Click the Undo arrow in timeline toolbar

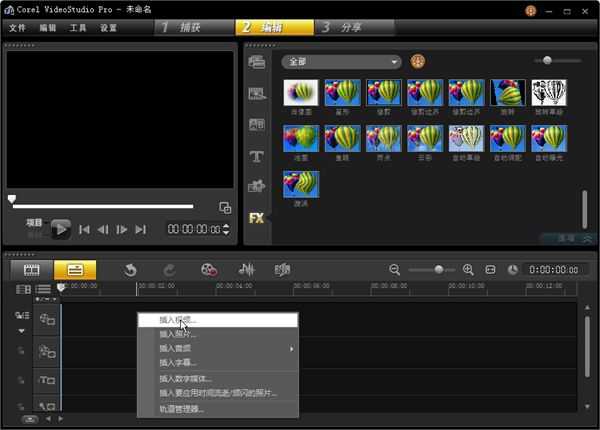130,269
